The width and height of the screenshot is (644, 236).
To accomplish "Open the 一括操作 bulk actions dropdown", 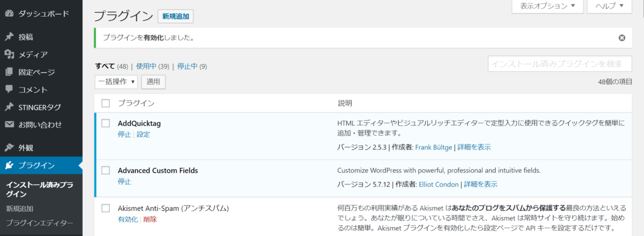I will coord(116,82).
